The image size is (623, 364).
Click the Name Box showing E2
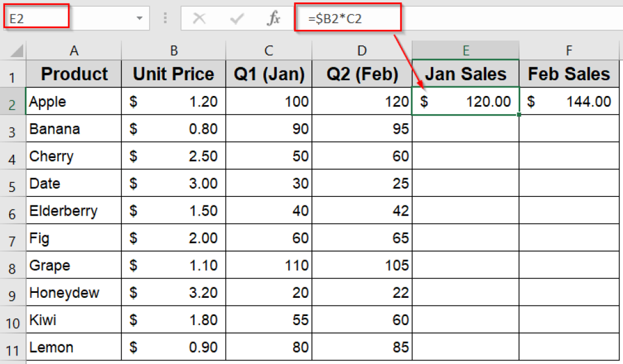click(37, 18)
